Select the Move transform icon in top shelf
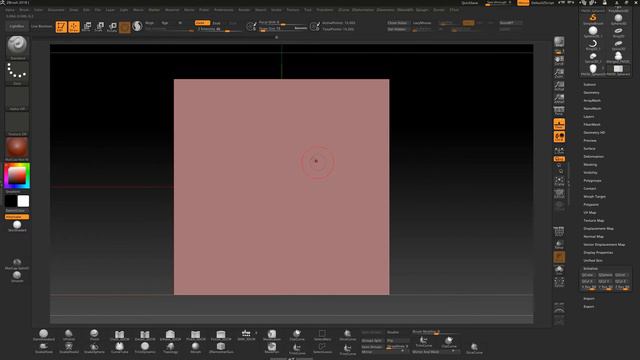 pos(87,27)
